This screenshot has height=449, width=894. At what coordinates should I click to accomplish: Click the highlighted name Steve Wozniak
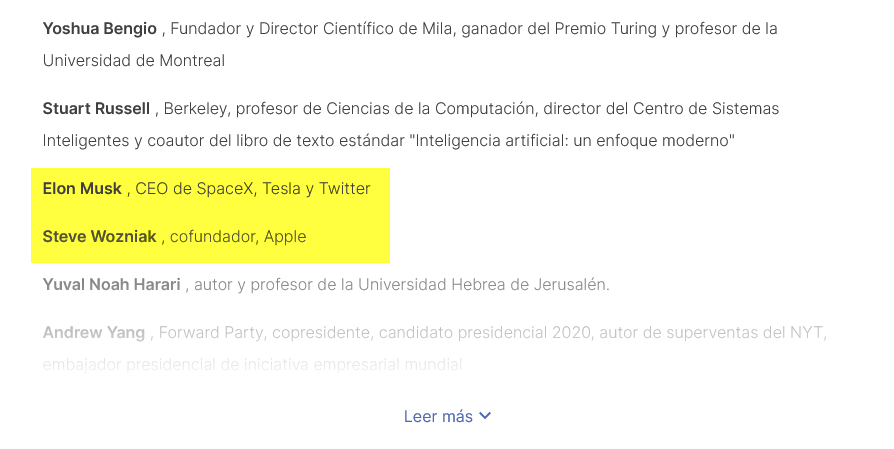[x=99, y=236]
